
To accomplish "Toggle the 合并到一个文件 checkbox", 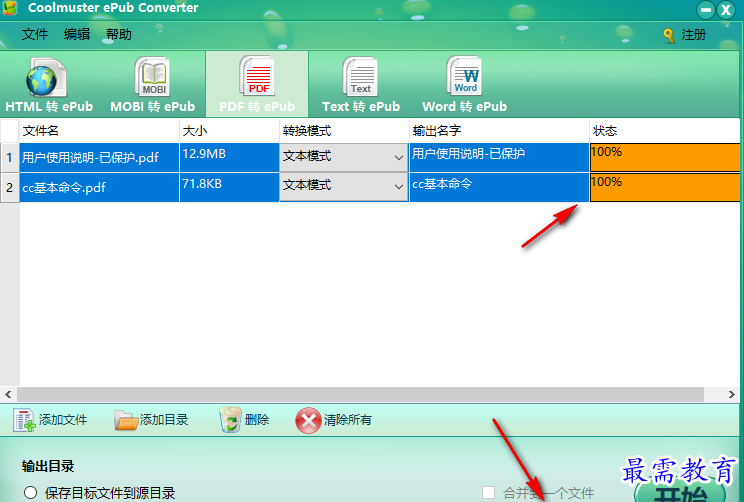I will 488,493.
